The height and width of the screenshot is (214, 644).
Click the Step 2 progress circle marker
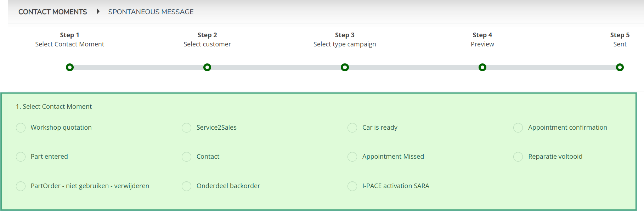[207, 67]
